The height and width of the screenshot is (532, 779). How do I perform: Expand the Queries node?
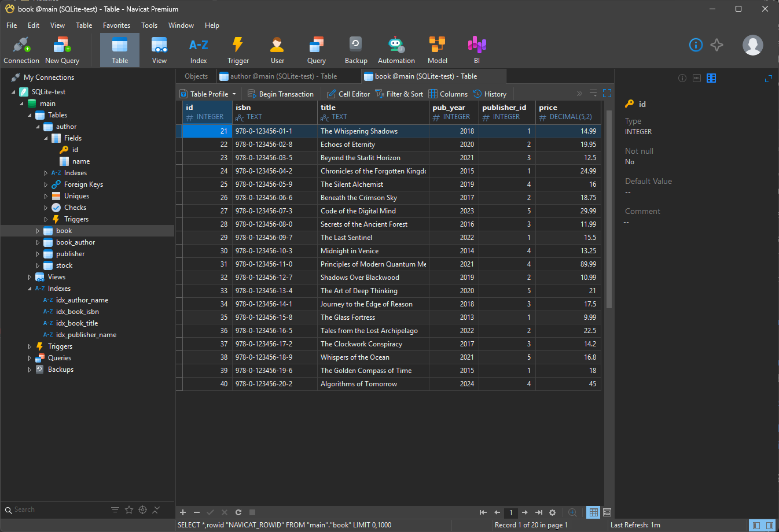(30, 358)
